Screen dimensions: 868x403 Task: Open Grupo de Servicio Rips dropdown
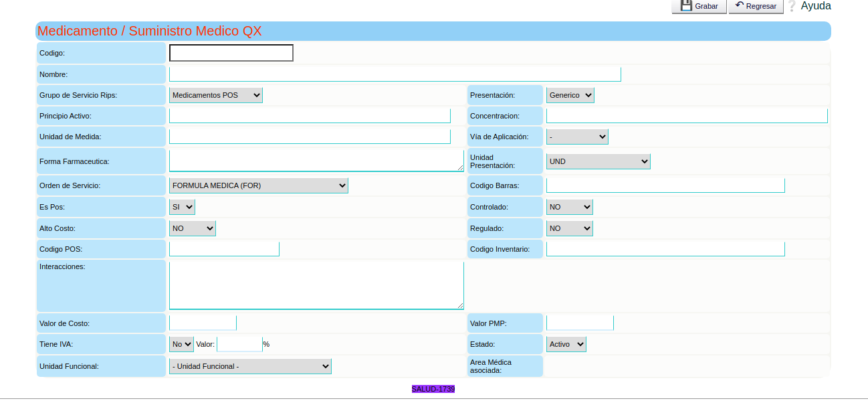[215, 95]
